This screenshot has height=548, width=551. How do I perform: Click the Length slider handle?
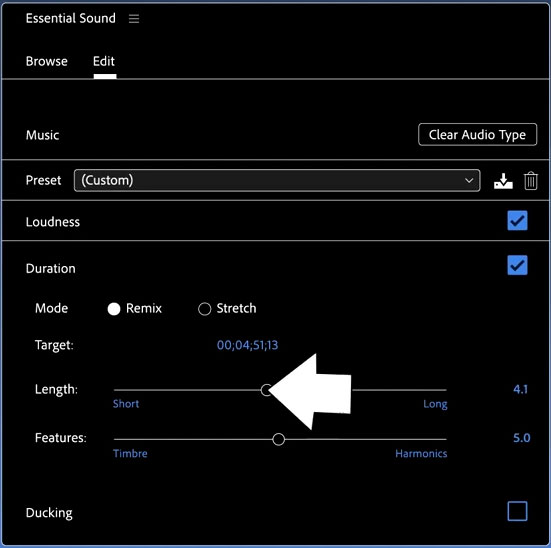(x=267, y=390)
